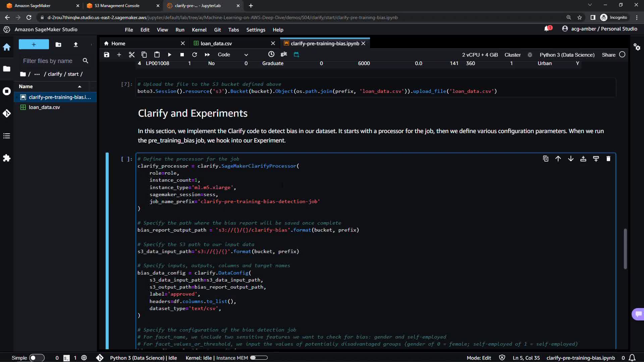The height and width of the screenshot is (362, 644).
Task: Open the Extension Manager puzzle icon
Action: coord(7,158)
